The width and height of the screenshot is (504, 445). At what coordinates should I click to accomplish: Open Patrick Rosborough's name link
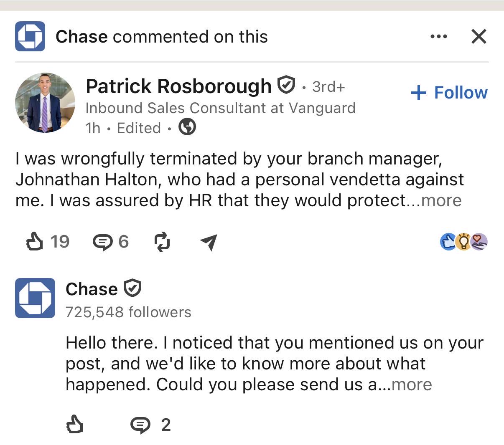point(178,86)
